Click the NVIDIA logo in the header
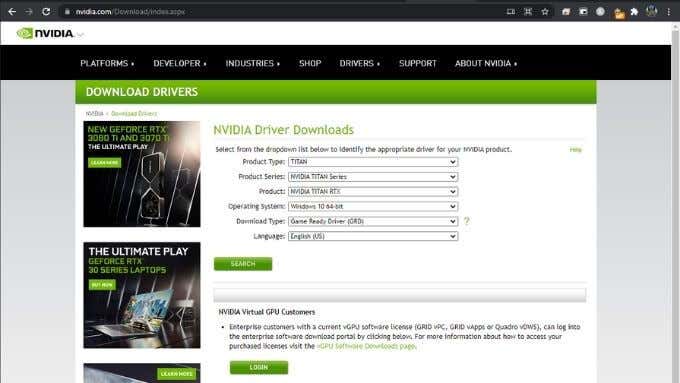Screen dimensions: 680x383 click(46, 33)
